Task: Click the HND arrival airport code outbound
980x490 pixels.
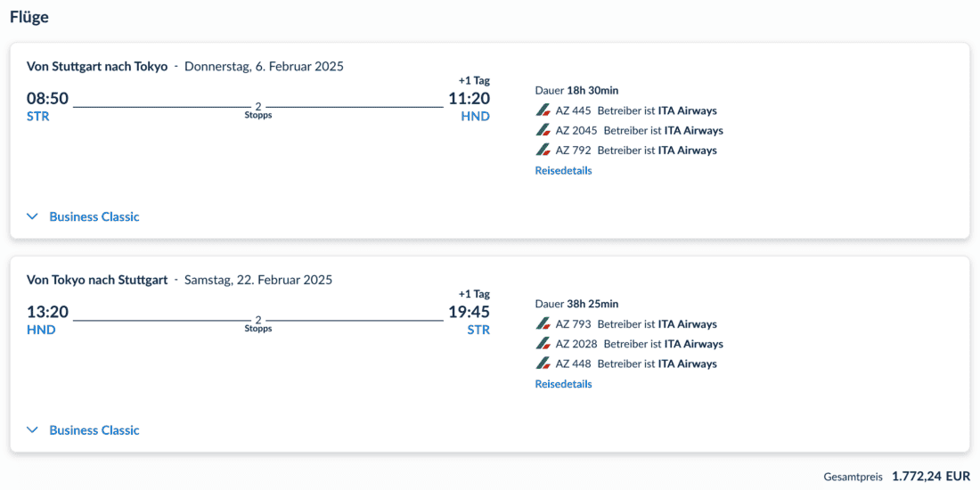Action: (475, 117)
